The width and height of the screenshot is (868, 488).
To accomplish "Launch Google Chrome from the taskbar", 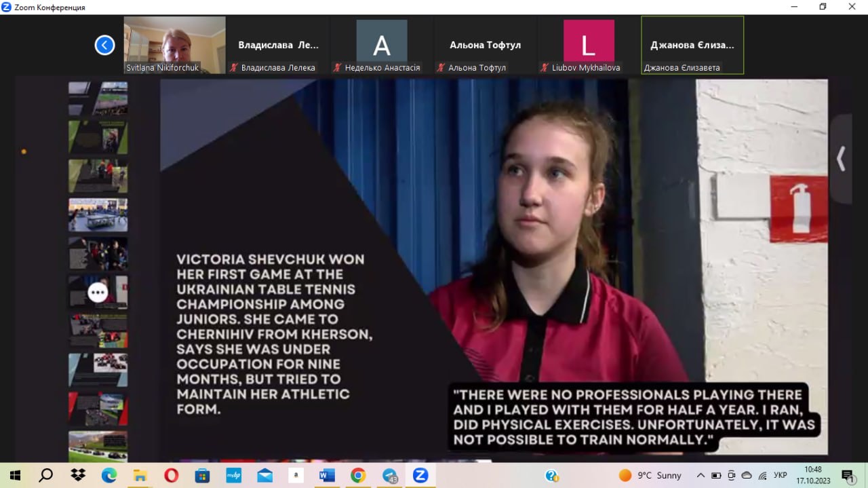I will (x=358, y=476).
